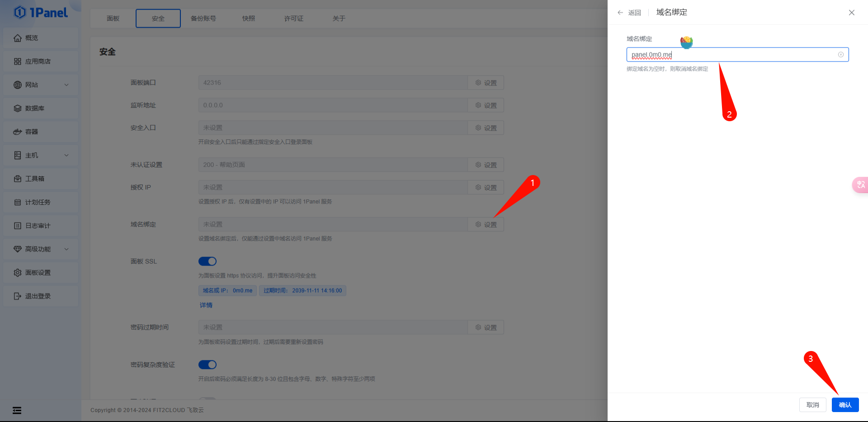Image resolution: width=868 pixels, height=422 pixels.
Task: Collapse sidebar using bottom-left menu icon
Action: tap(17, 410)
